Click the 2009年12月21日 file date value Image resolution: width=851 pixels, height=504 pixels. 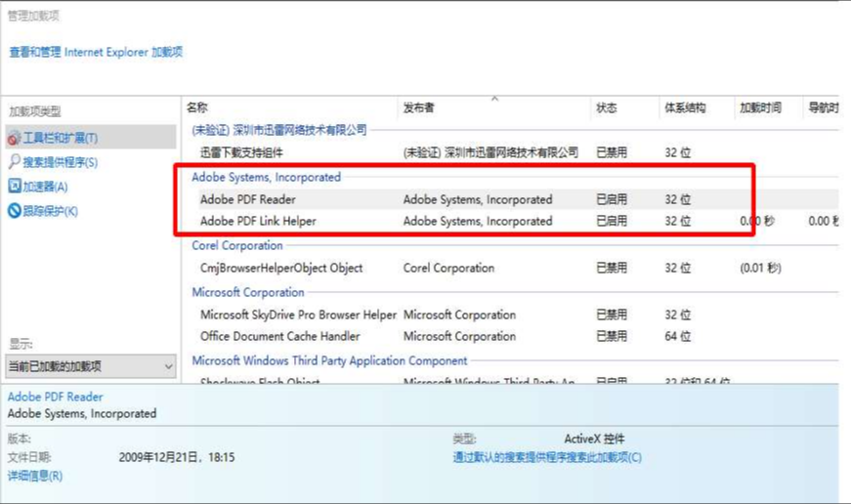177,457
